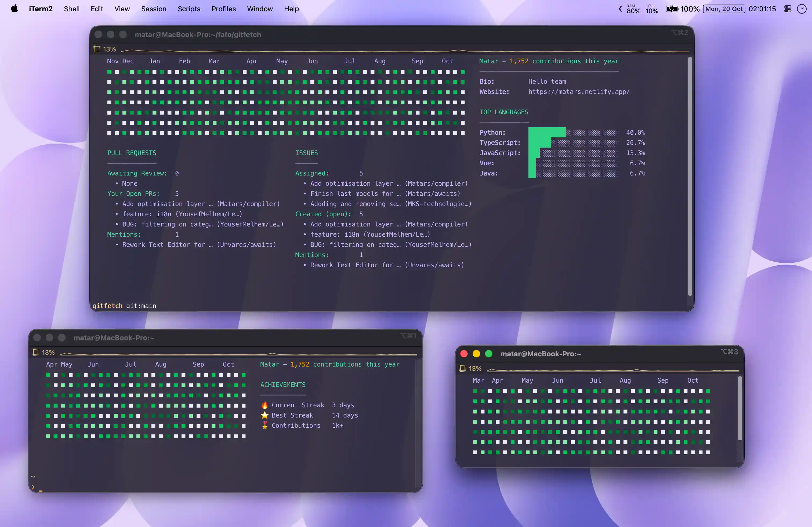This screenshot has width=812, height=527.
Task: Open the Window menu
Action: [260, 9]
